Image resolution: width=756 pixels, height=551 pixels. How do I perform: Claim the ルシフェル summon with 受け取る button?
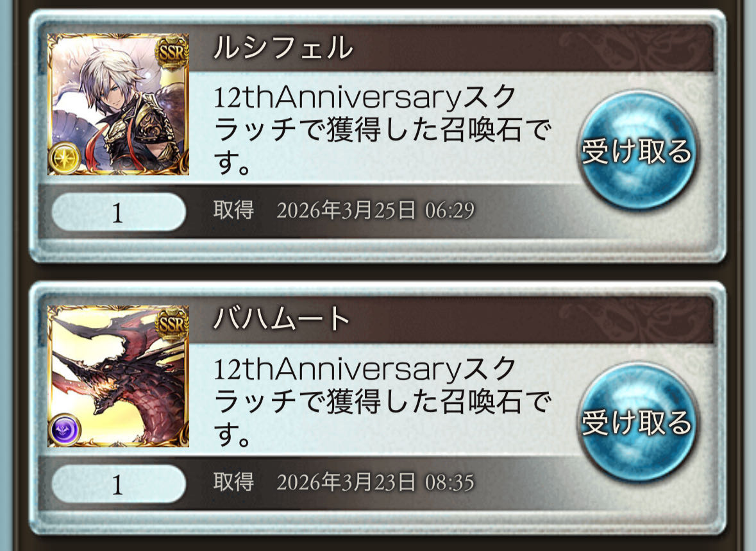tap(637, 151)
